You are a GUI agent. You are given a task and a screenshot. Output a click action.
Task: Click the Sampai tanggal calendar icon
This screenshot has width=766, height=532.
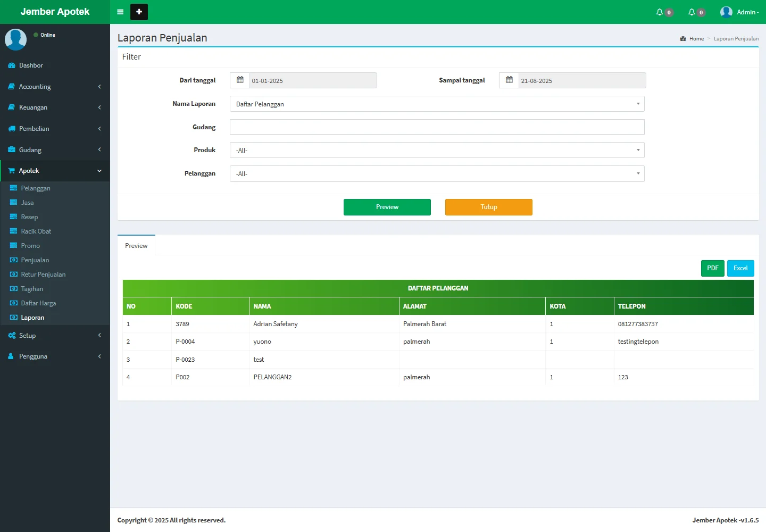click(509, 80)
